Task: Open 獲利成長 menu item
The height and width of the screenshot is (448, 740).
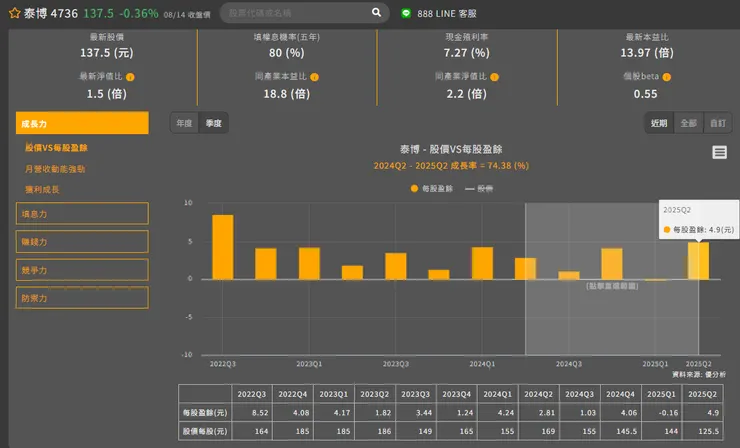Action: 42,190
